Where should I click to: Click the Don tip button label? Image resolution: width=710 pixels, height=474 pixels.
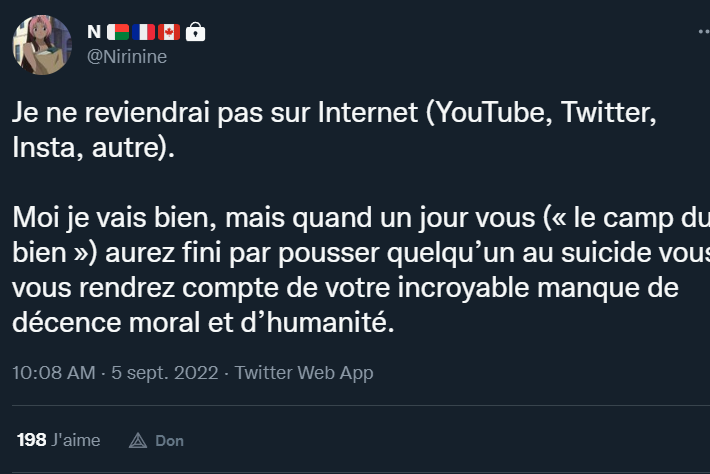coord(169,440)
